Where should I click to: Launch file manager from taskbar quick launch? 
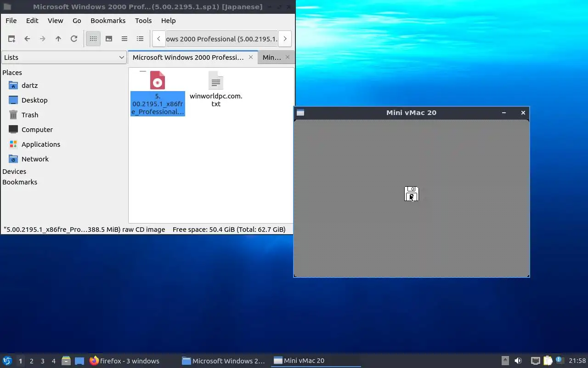tap(66, 361)
